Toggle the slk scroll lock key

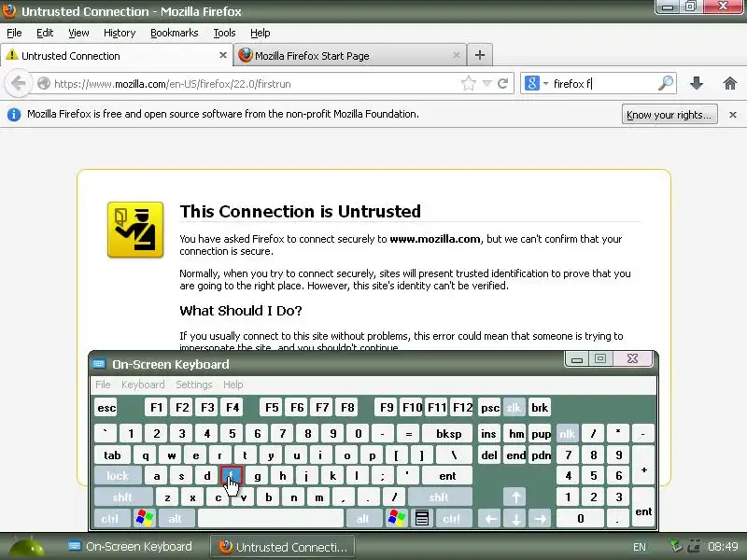[x=514, y=408]
